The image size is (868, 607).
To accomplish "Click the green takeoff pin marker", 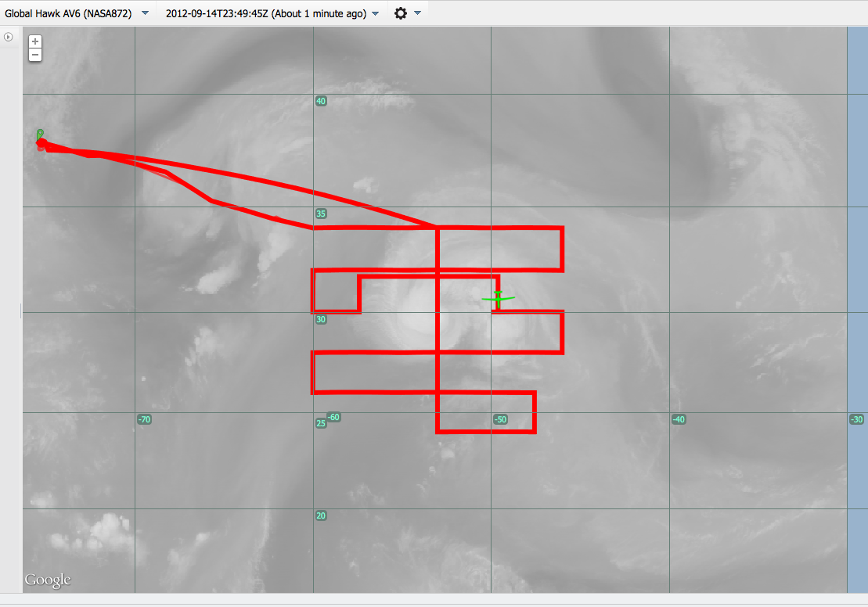I will tap(40, 135).
